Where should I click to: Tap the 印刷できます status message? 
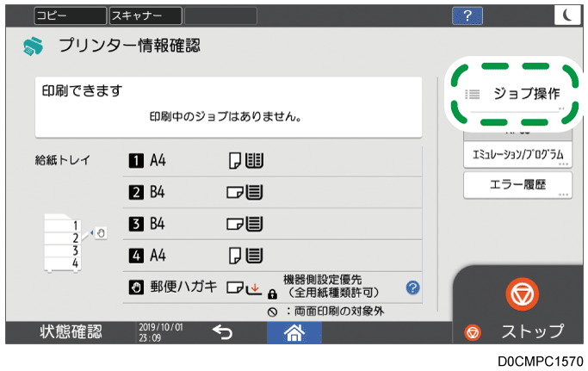[x=82, y=90]
